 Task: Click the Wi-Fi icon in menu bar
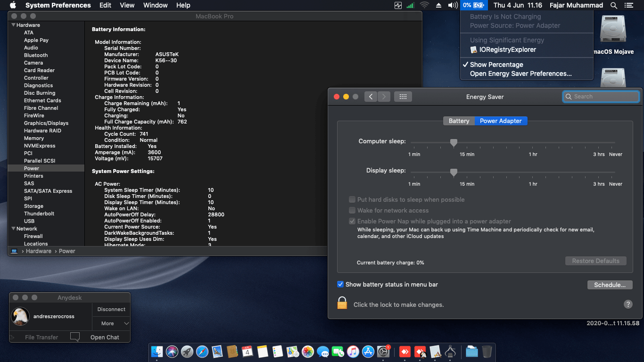point(424,5)
